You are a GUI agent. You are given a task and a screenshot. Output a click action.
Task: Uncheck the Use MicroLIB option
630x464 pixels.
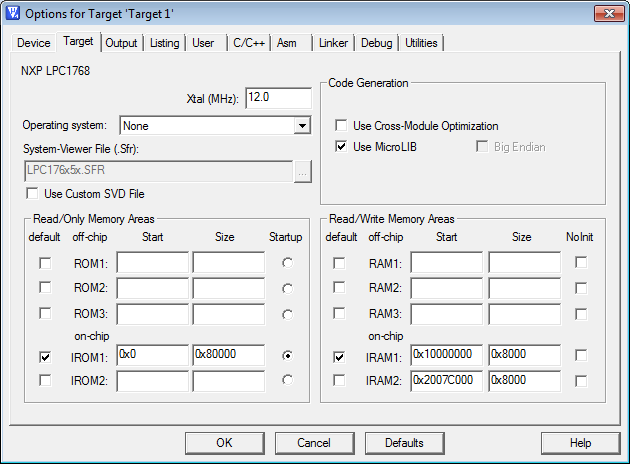pos(341,147)
